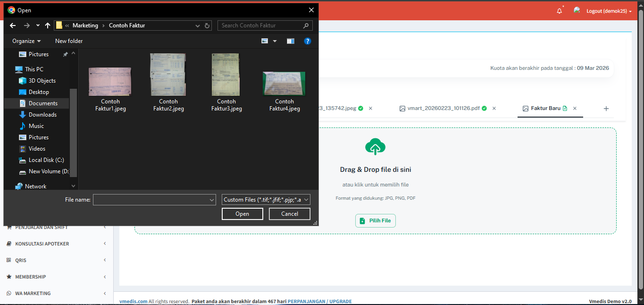Click the PERPANJANGAN / UPGRADE link
This screenshot has width=644, height=305.
point(319,301)
